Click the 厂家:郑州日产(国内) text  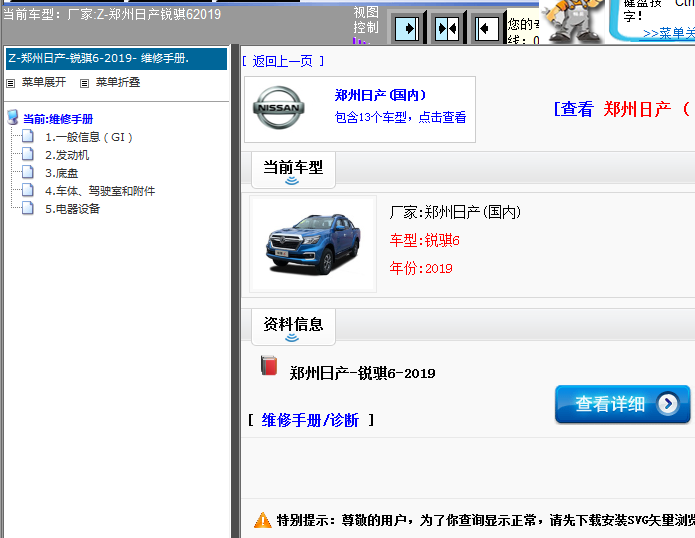click(455, 212)
